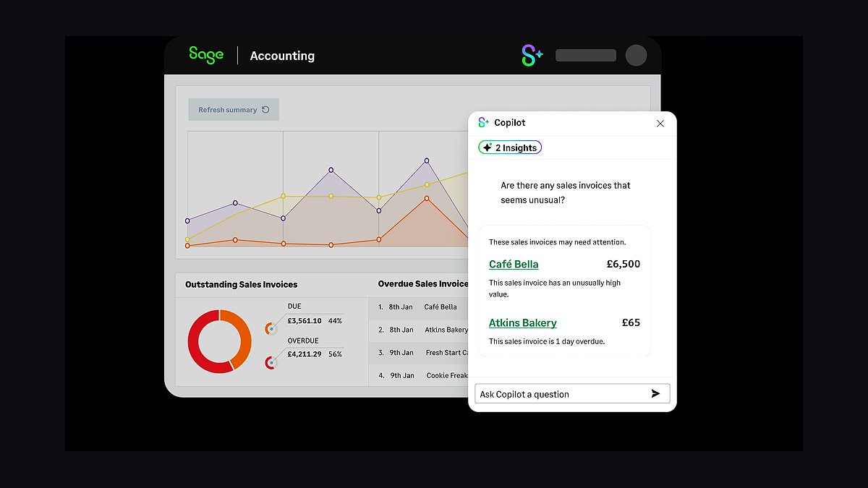Viewport: 868px width, 488px height.
Task: Click the Copilot logo in the panel title
Action: click(x=484, y=123)
